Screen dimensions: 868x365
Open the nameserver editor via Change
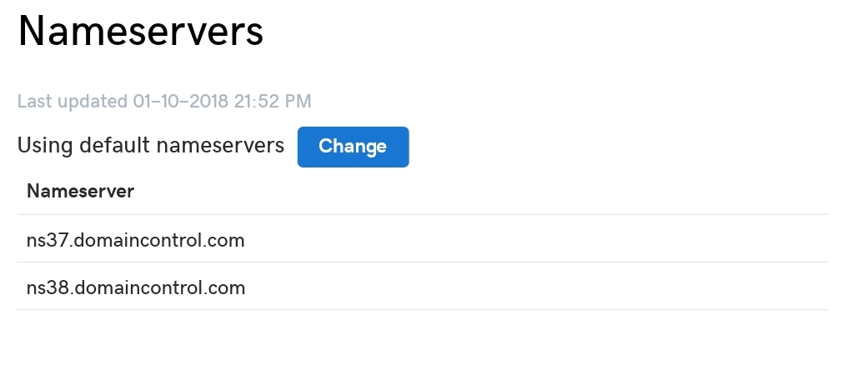pos(353,147)
